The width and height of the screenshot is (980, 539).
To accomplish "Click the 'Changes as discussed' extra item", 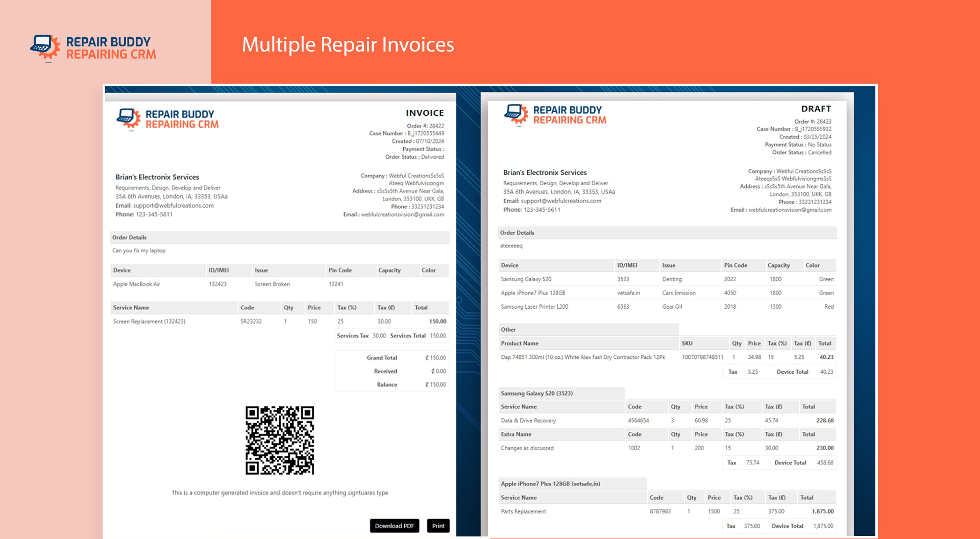I will click(527, 448).
